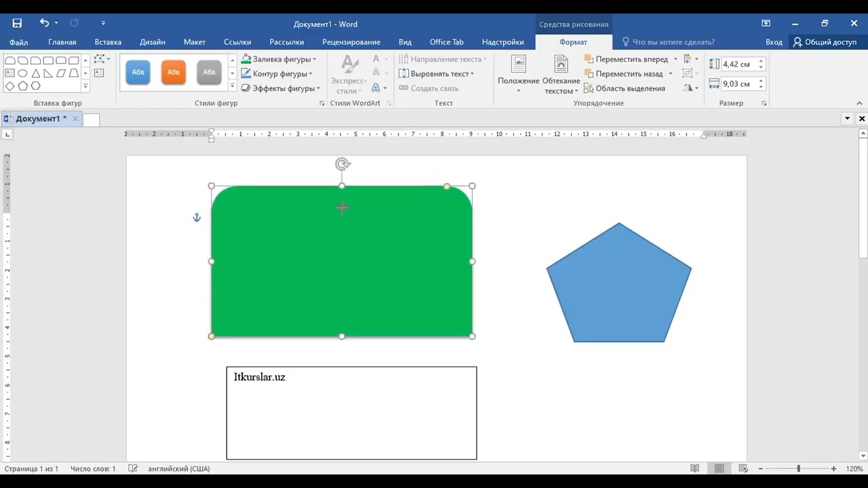Select the blue pentagon shape in document

pyautogui.click(x=619, y=285)
